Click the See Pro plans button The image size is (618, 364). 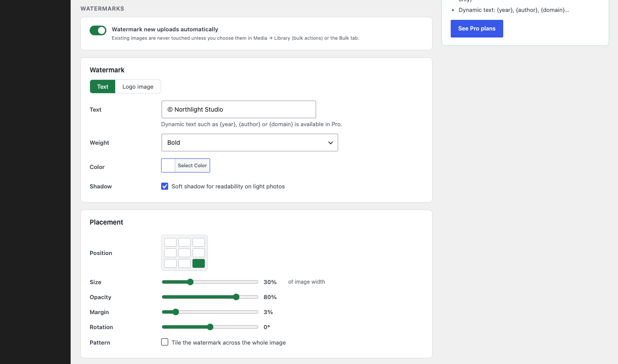477,29
